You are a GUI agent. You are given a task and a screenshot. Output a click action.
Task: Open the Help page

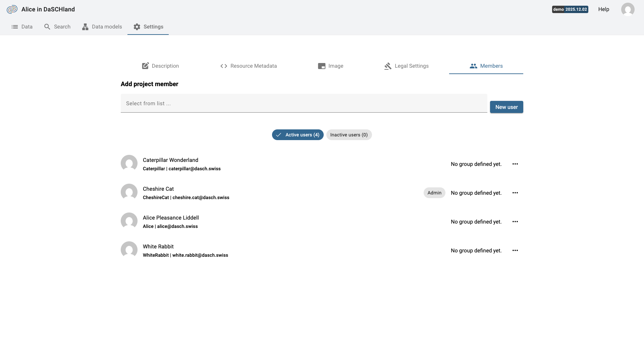click(x=603, y=9)
